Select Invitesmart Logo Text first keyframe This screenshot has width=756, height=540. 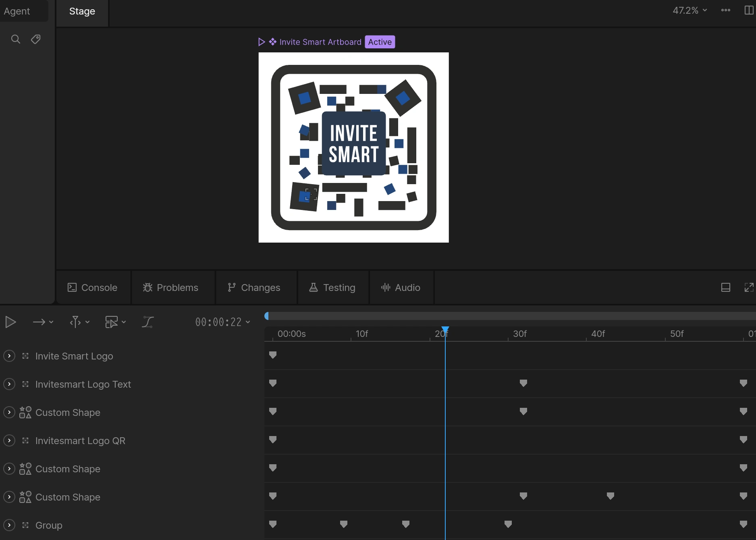coord(273,383)
